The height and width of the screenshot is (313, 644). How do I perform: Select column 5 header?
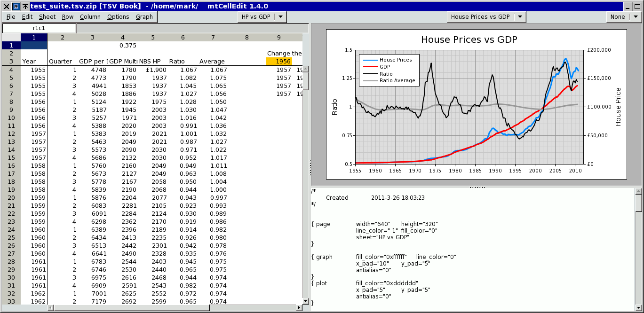[153, 38]
